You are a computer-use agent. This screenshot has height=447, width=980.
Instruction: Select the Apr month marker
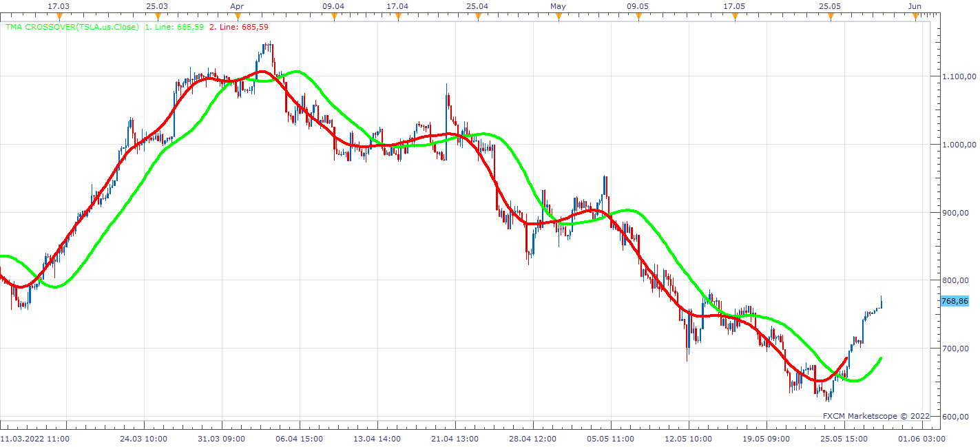(x=237, y=6)
